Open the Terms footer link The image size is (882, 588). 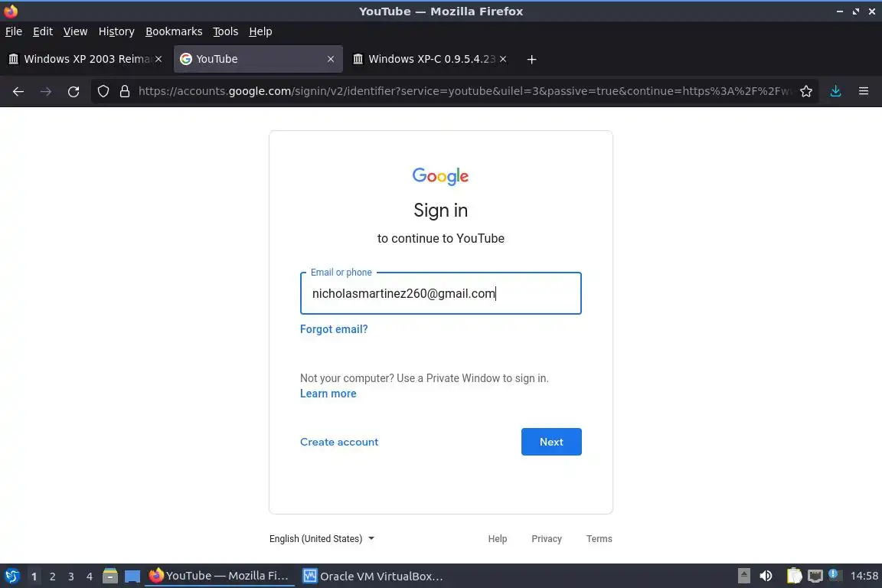[599, 538]
